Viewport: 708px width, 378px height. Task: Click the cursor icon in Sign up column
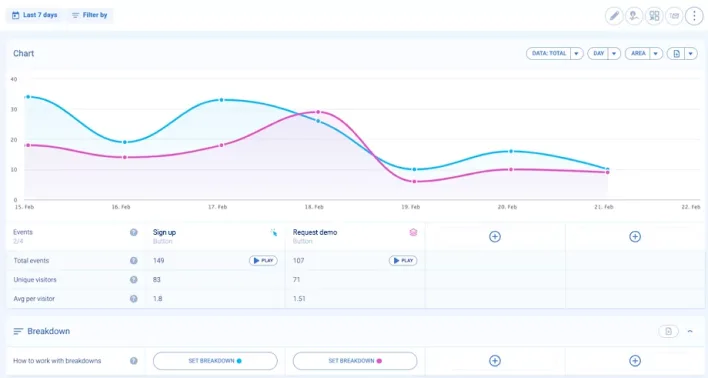click(274, 233)
